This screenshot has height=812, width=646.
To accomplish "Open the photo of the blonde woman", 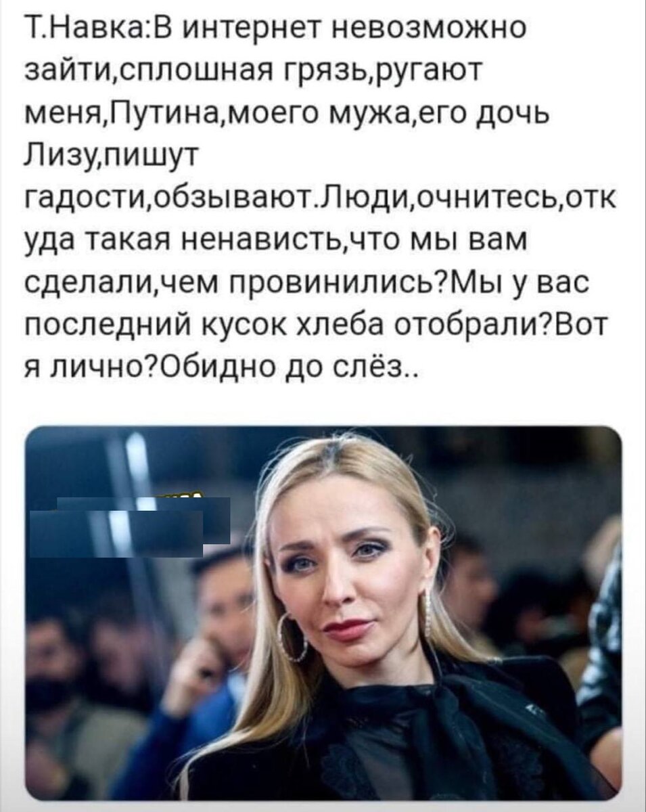I will (323, 613).
